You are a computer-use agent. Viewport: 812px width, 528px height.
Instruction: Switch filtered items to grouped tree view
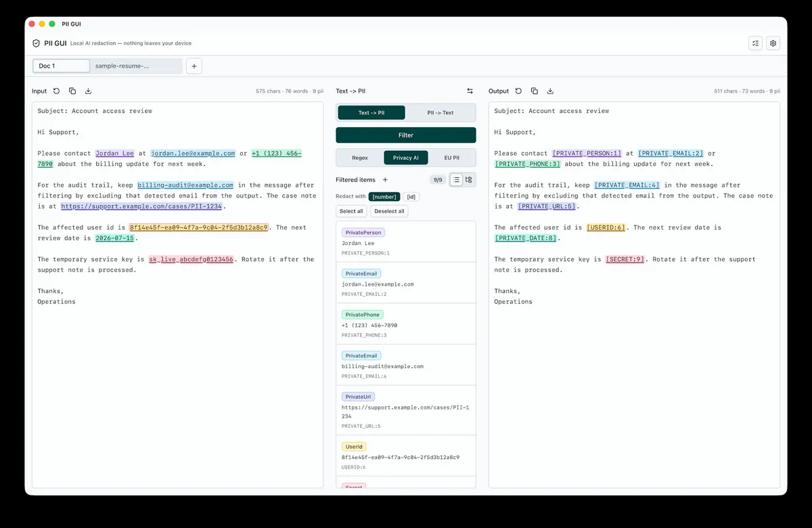(x=469, y=179)
